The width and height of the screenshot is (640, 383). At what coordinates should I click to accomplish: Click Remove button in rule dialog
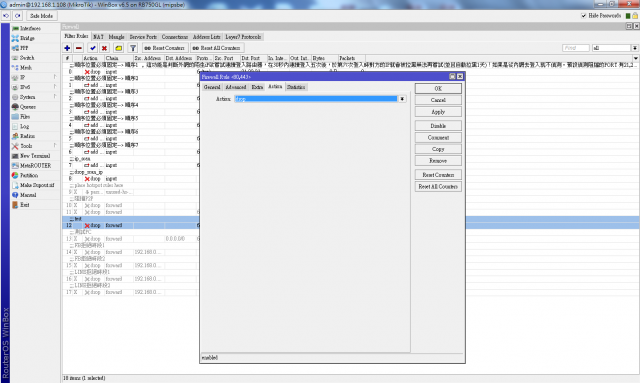(438, 161)
